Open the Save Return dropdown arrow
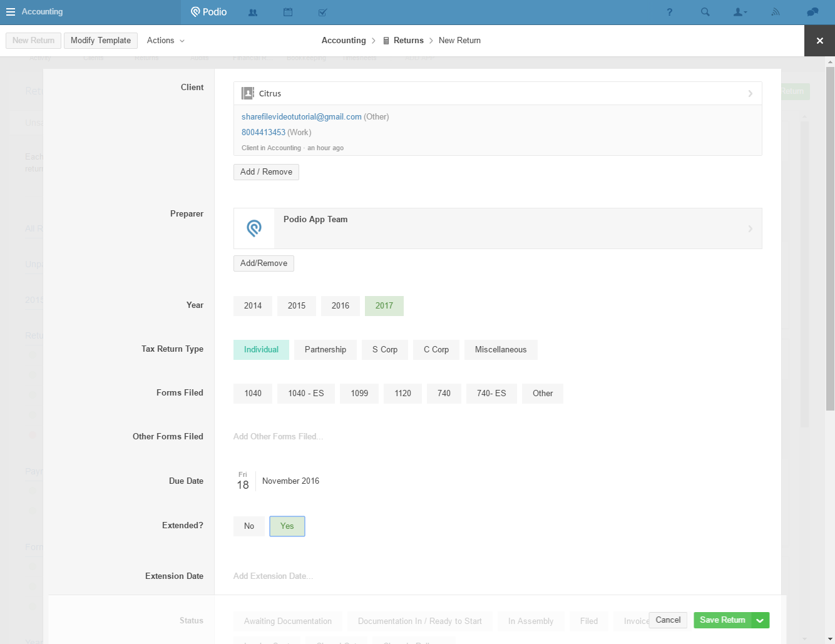835x644 pixels. pyautogui.click(x=760, y=620)
